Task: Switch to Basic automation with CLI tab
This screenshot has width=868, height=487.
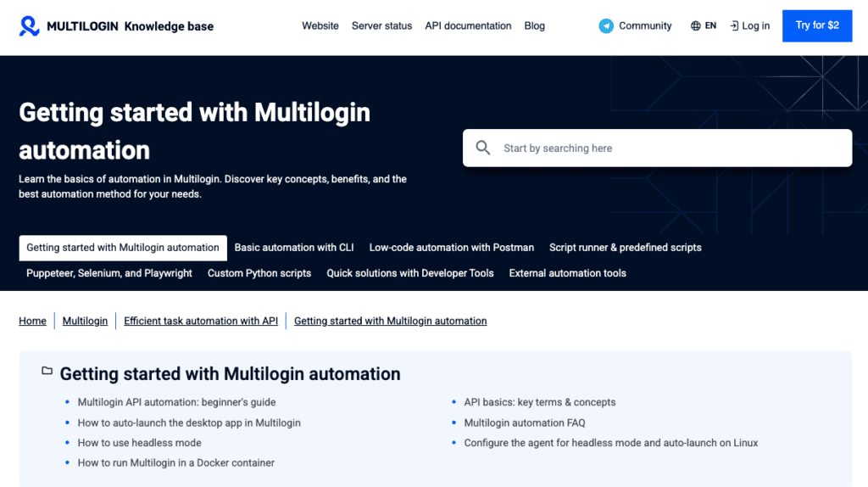Action: (294, 248)
